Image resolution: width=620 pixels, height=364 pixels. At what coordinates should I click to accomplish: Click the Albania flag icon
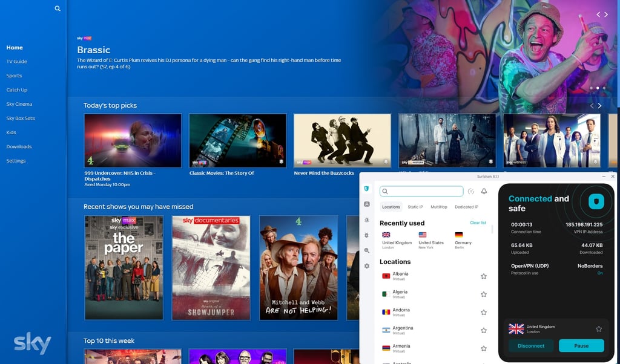click(386, 276)
